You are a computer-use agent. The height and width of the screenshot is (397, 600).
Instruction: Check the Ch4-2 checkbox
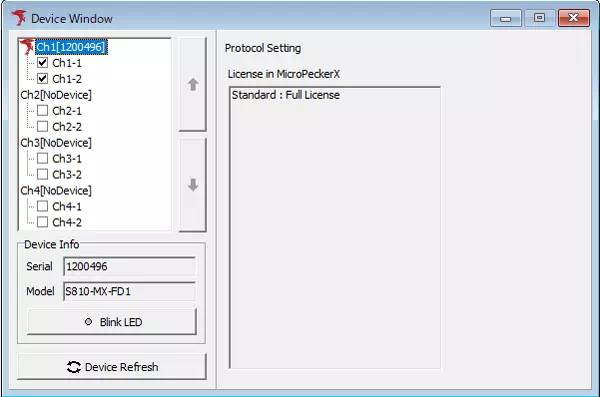42,222
